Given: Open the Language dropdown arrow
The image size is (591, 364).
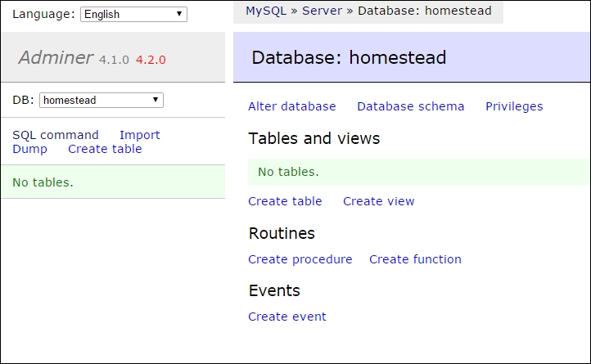Looking at the screenshot, I should point(179,15).
